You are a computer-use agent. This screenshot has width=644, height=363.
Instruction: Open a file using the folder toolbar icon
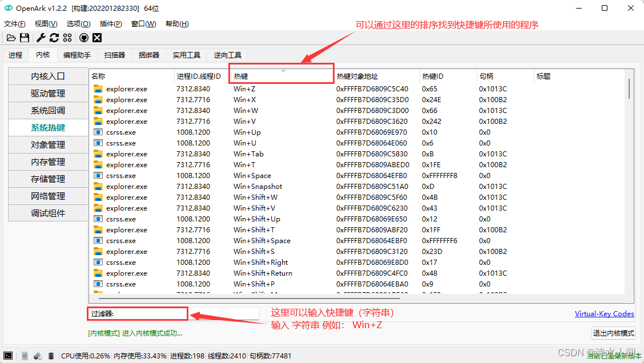(12, 38)
